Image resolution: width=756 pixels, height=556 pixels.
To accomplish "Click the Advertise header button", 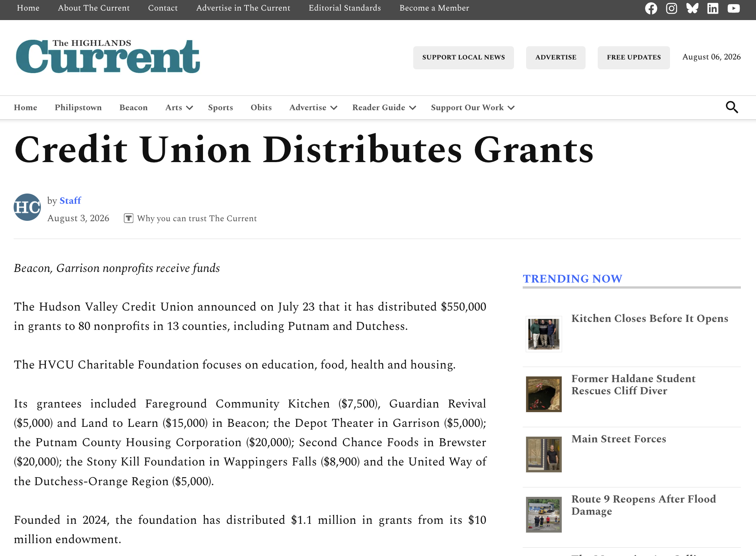I will tap(556, 58).
